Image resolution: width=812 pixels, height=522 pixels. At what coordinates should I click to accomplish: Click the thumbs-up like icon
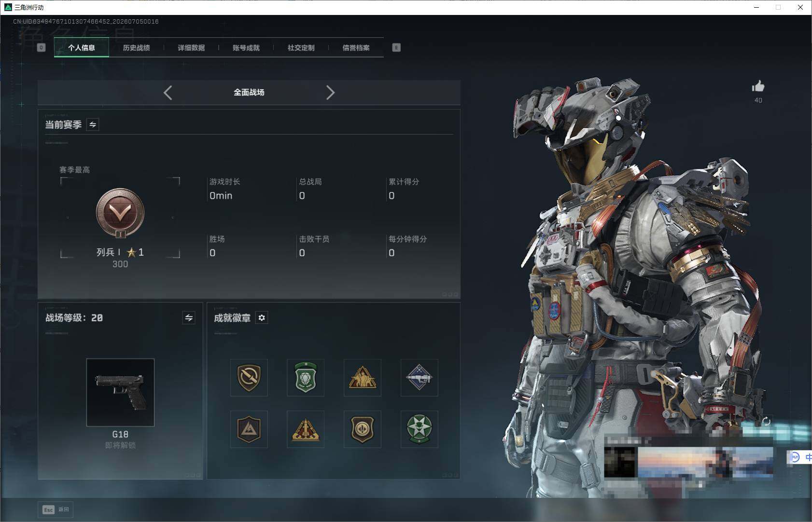click(x=758, y=86)
